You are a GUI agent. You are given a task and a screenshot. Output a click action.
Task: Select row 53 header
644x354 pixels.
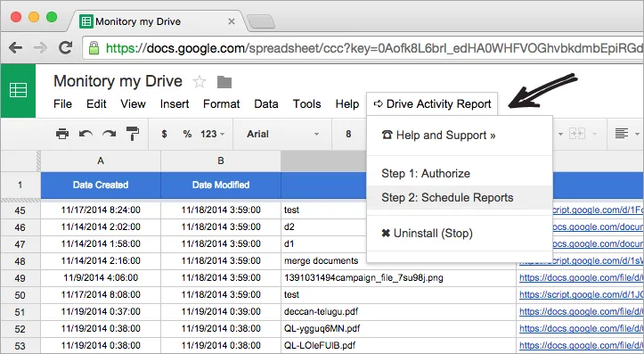point(20,346)
